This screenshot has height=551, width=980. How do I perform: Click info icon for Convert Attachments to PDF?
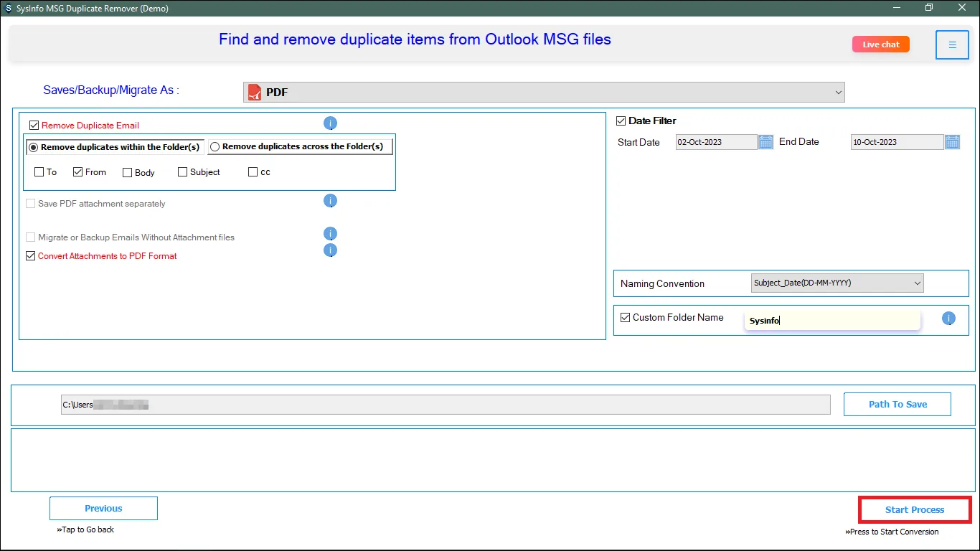330,250
